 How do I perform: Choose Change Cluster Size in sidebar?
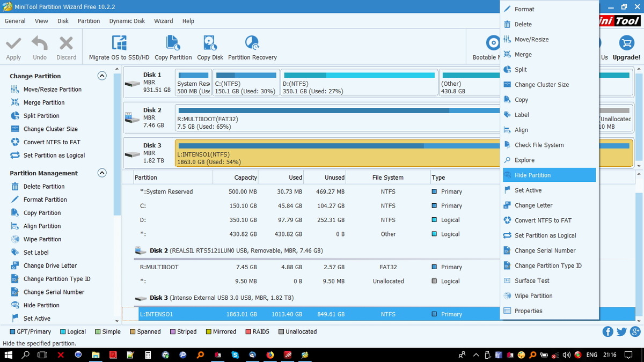tap(50, 129)
